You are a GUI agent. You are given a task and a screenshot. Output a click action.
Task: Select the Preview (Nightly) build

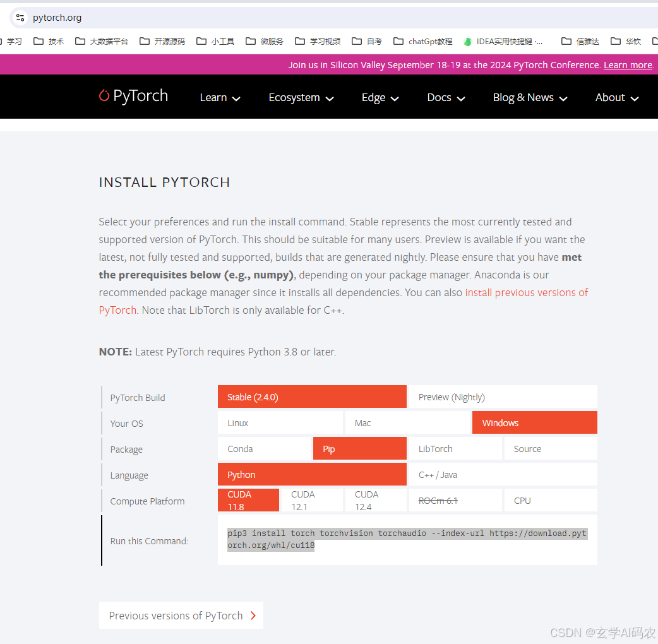tap(503, 397)
